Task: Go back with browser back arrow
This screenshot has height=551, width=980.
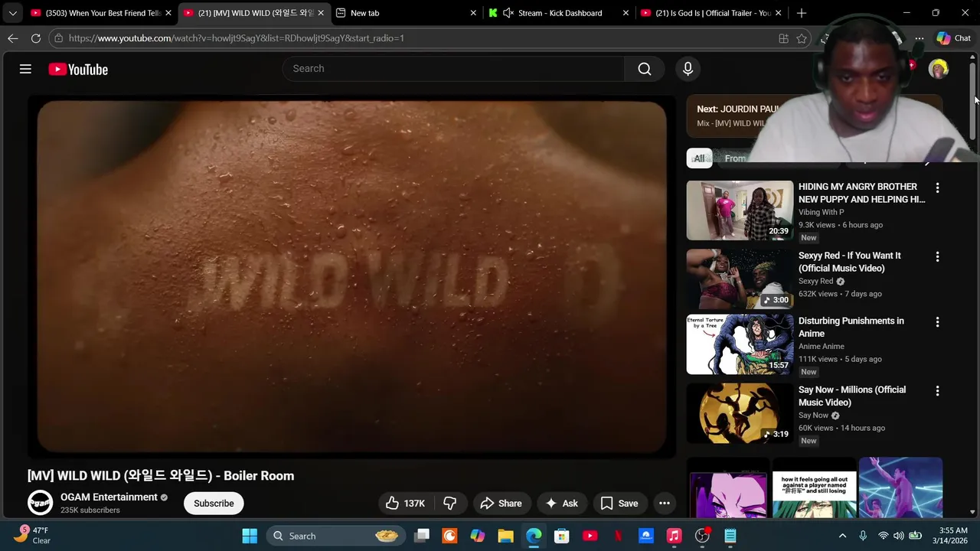Action: click(13, 38)
